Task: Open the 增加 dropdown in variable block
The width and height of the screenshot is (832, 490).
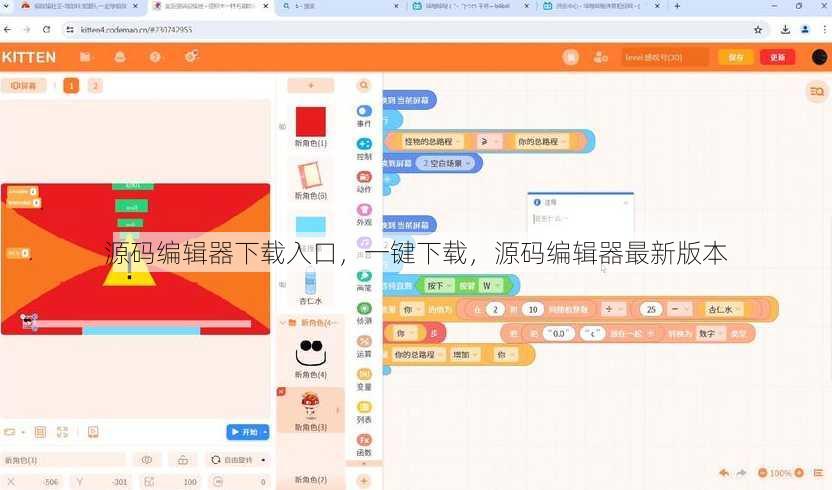Action: 465,355
